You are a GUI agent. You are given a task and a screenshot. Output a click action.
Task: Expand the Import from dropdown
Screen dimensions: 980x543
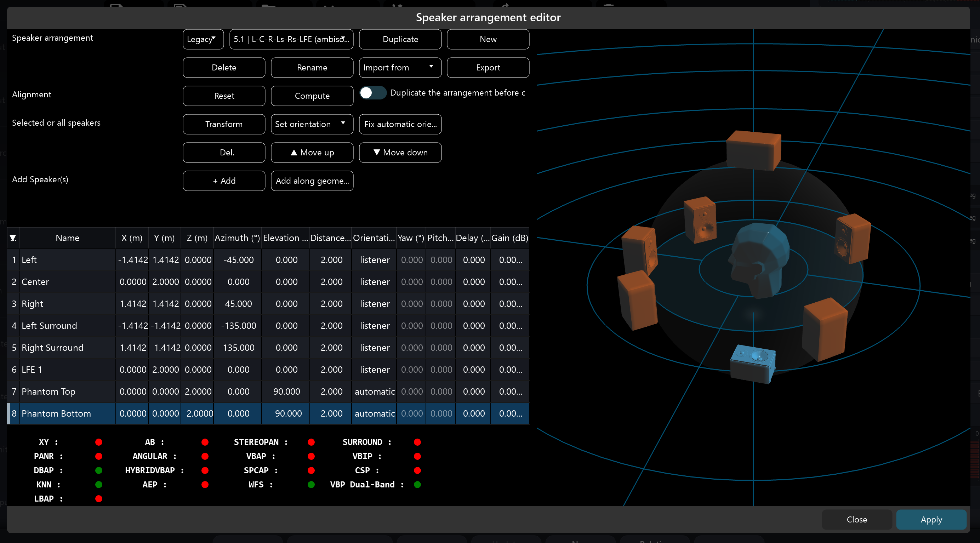coord(400,68)
